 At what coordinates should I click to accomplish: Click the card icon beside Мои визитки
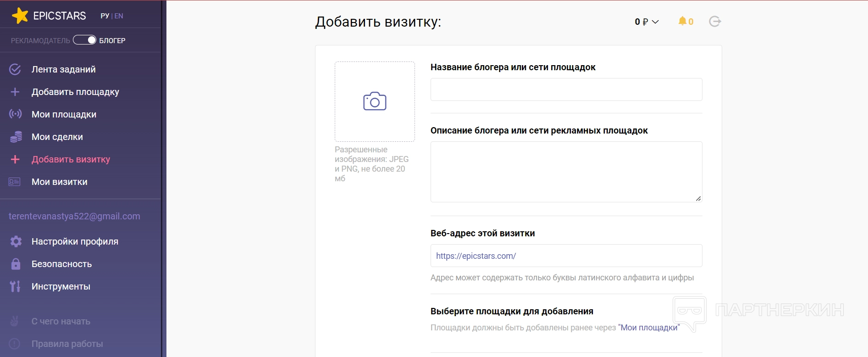pyautogui.click(x=15, y=182)
